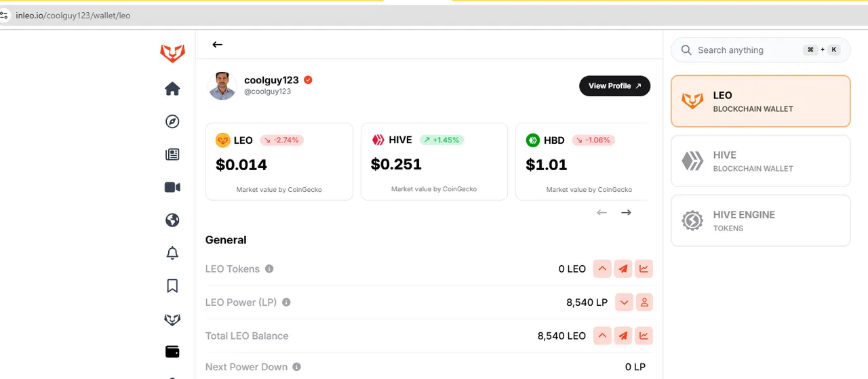Go to the Home feed icon
This screenshot has width=868, height=379.
[172, 89]
